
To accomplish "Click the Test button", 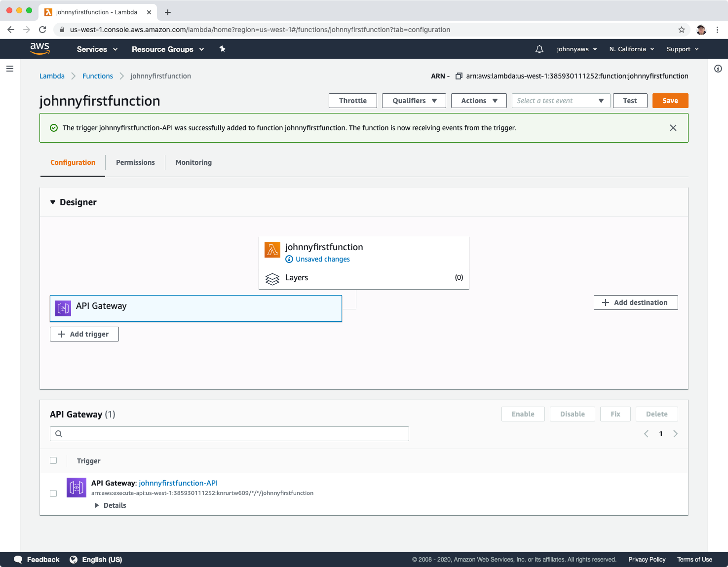I will point(630,101).
